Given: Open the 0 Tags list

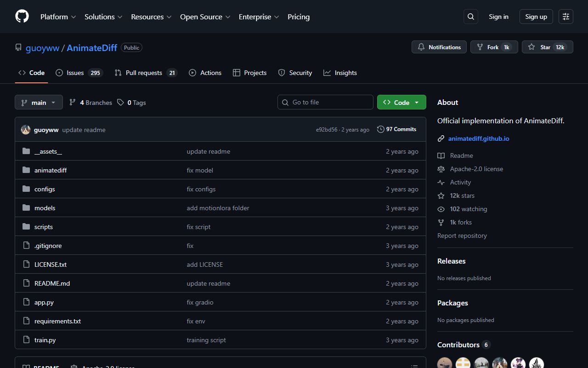Looking at the screenshot, I should point(131,103).
